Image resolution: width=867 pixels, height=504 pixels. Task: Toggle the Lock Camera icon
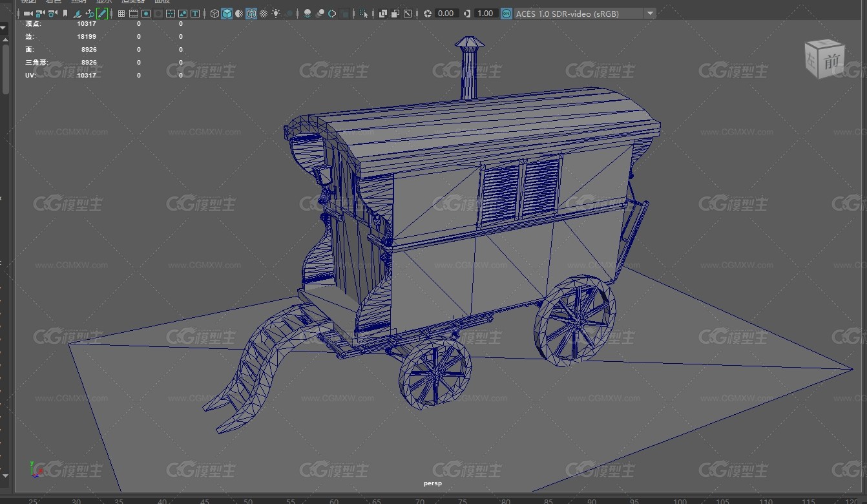[x=40, y=14]
